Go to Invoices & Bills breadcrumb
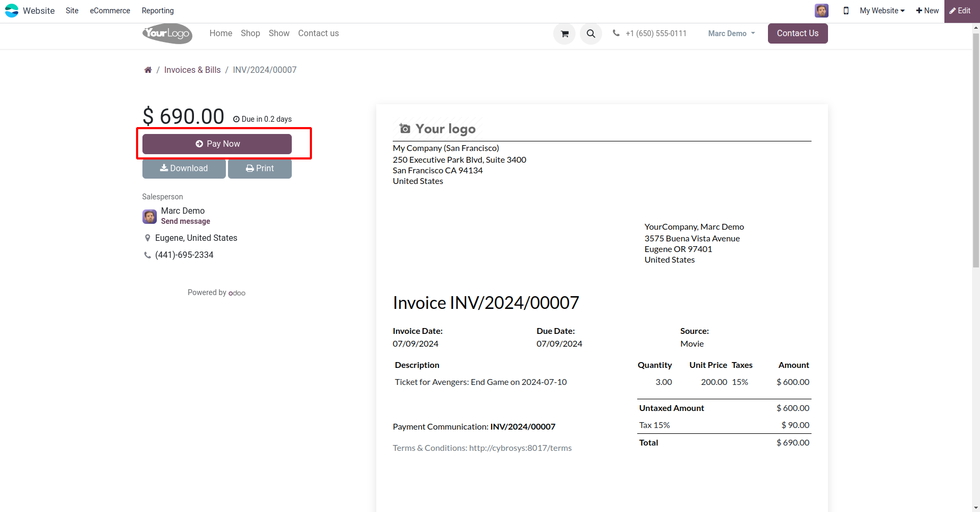 (x=192, y=70)
